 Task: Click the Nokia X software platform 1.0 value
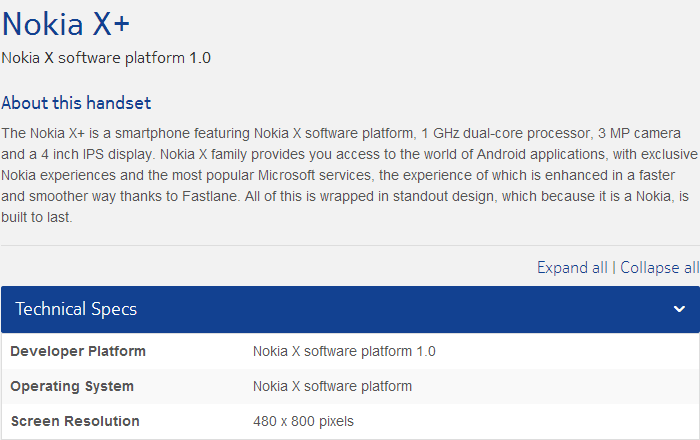click(344, 351)
